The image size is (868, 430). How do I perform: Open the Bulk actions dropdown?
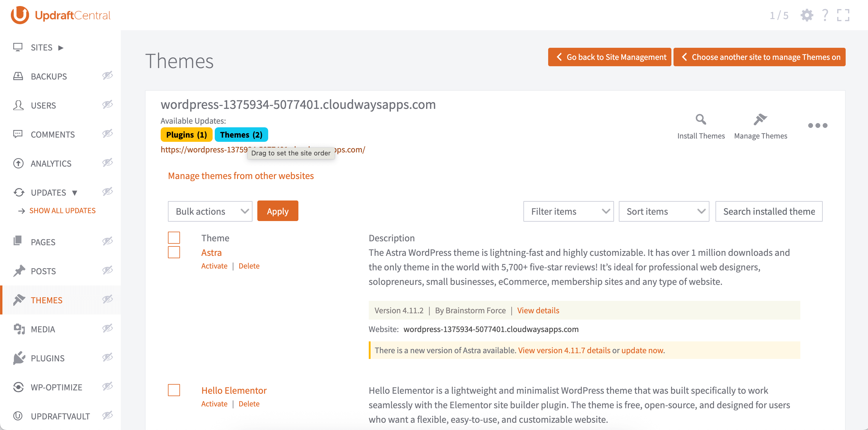(210, 211)
